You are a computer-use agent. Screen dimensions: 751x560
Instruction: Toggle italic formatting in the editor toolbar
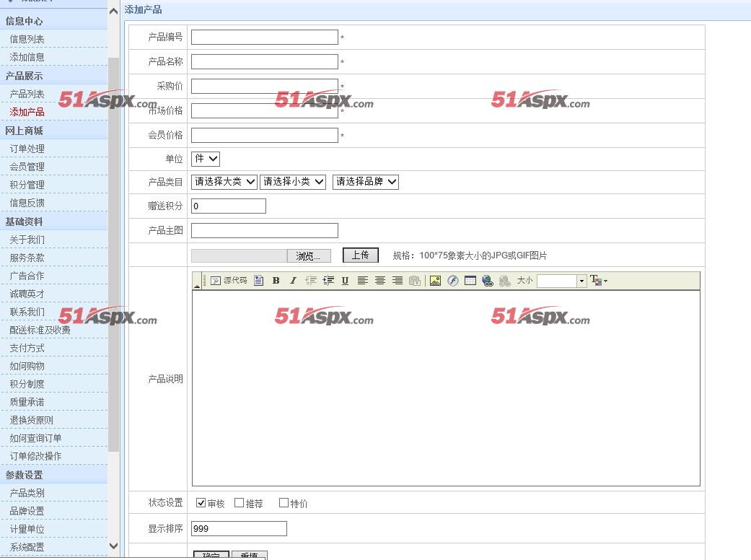click(x=293, y=281)
